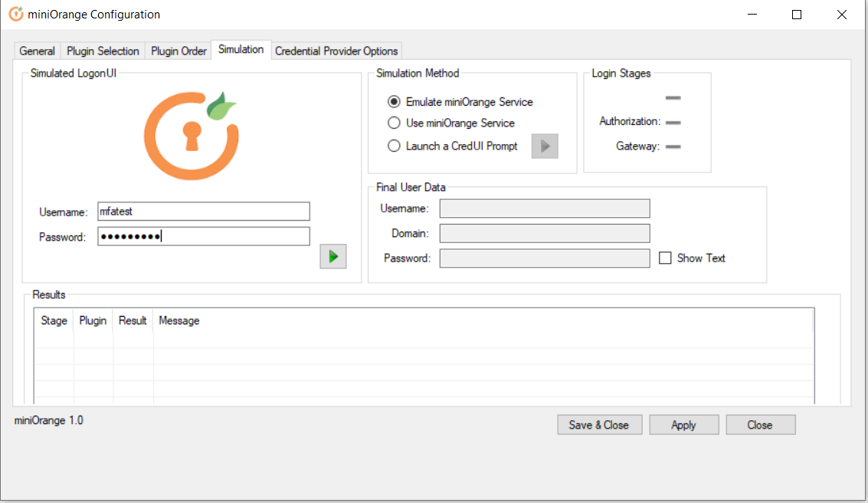This screenshot has width=868, height=503.
Task: Minimize the miniOrange Configuration window
Action: point(752,15)
